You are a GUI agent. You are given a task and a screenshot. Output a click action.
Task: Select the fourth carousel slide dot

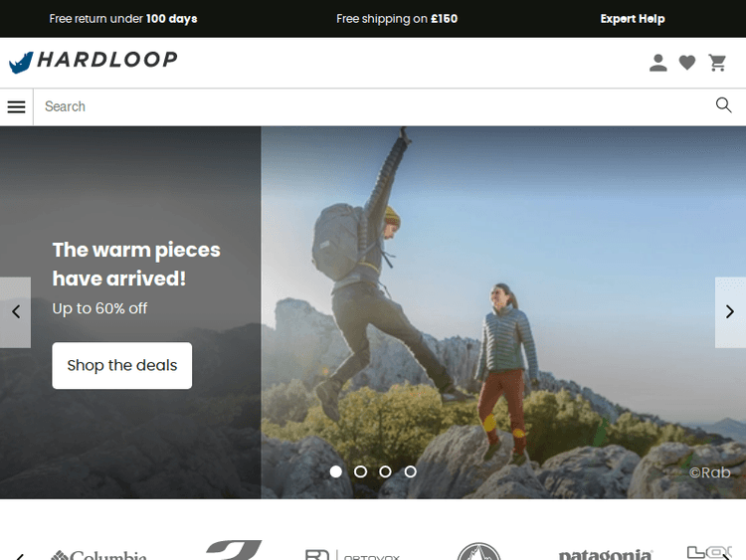tap(411, 471)
